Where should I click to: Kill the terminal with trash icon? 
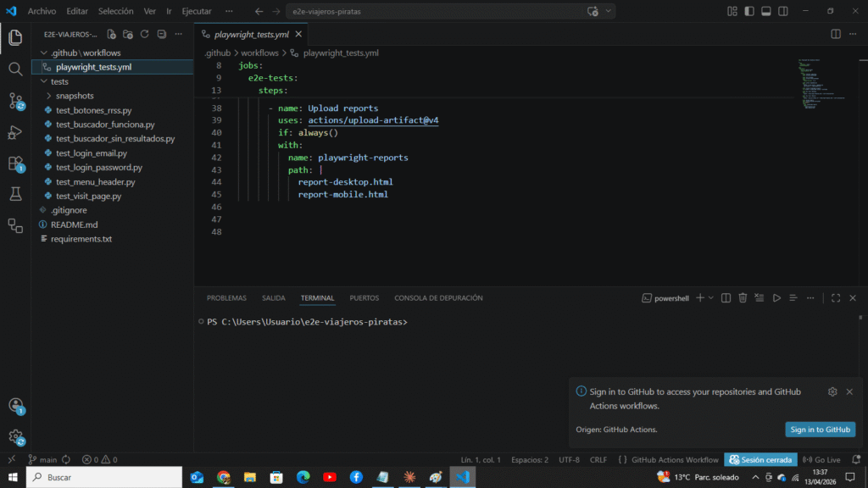click(x=743, y=297)
